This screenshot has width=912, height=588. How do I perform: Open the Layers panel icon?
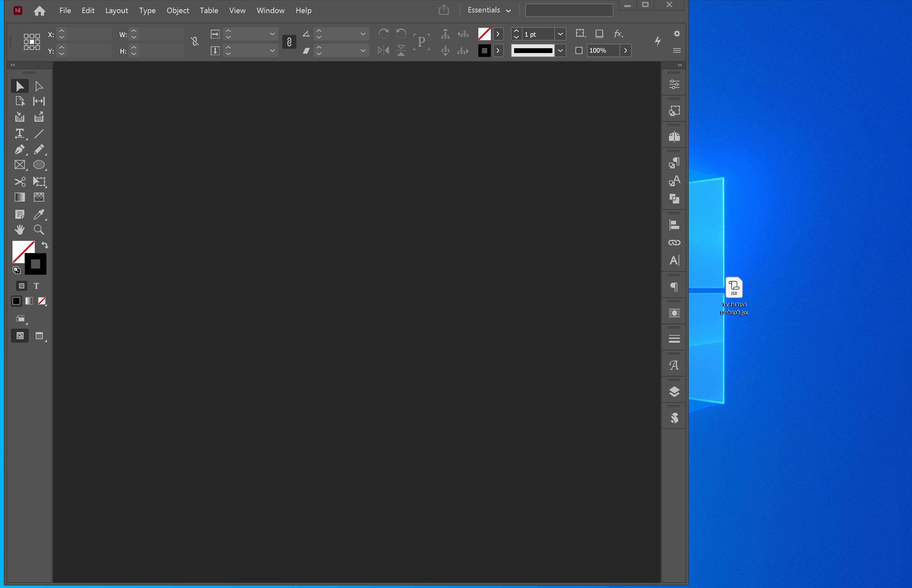point(674,392)
